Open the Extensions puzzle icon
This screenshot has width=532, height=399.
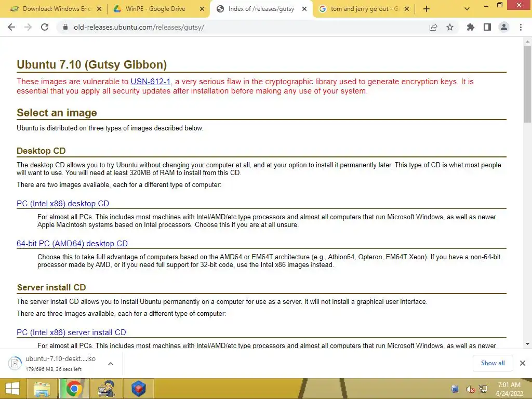470,27
